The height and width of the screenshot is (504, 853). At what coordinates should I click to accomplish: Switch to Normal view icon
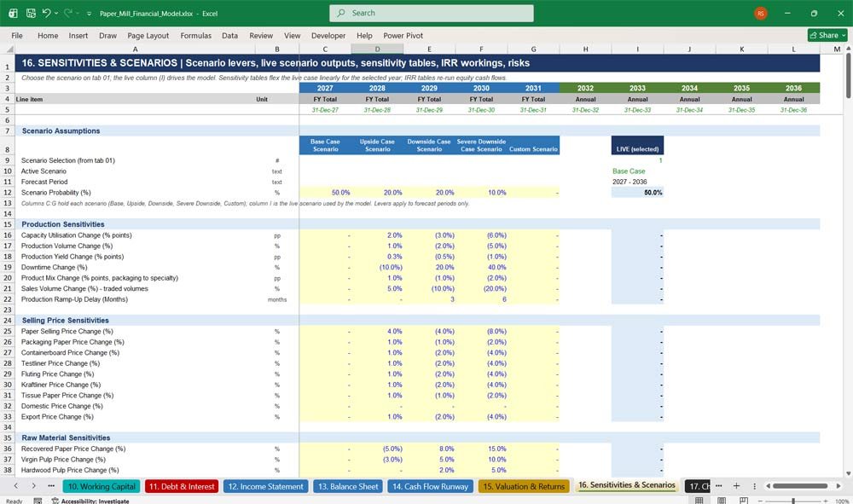pos(699,501)
